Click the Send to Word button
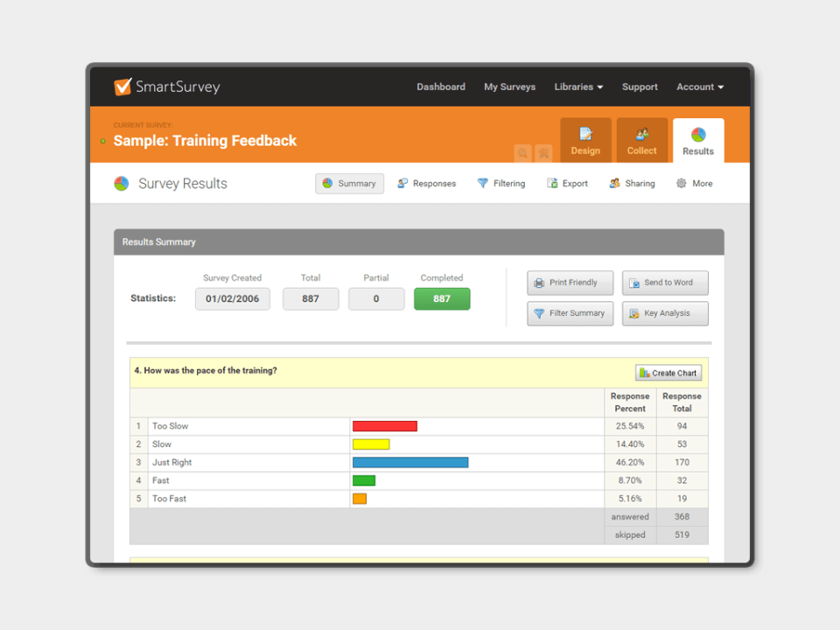This screenshot has width=840, height=630. pos(665,283)
